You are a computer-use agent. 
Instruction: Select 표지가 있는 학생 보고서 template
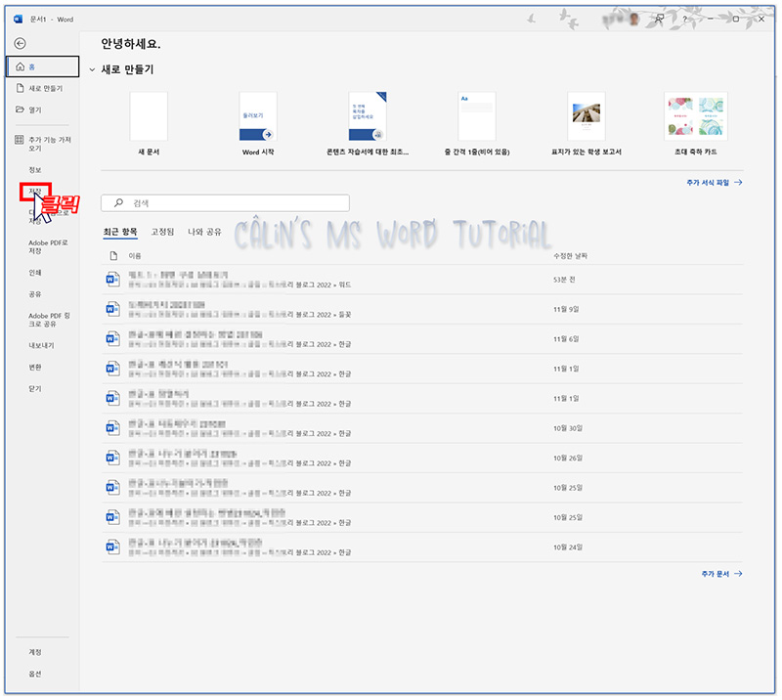point(586,116)
